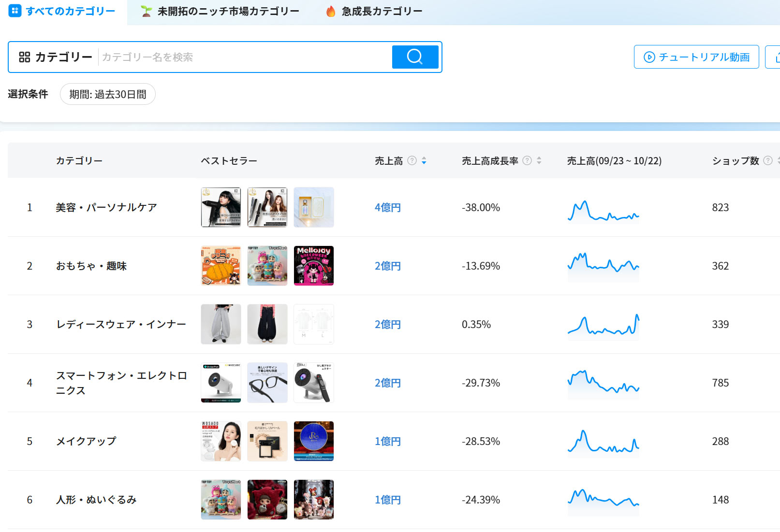The width and height of the screenshot is (780, 532).
Task: Sort the table by 売上高成長率 arrows
Action: coord(539,160)
